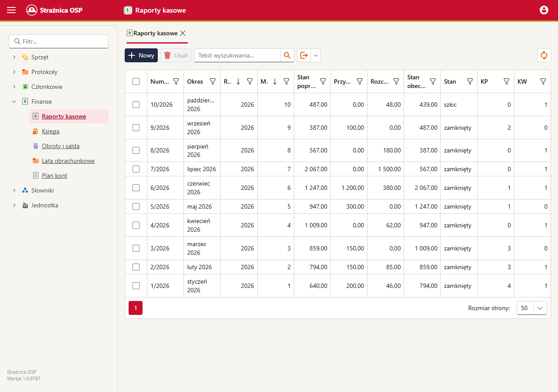Open filter for the KW column
The width and height of the screenshot is (558, 392).
tap(543, 81)
